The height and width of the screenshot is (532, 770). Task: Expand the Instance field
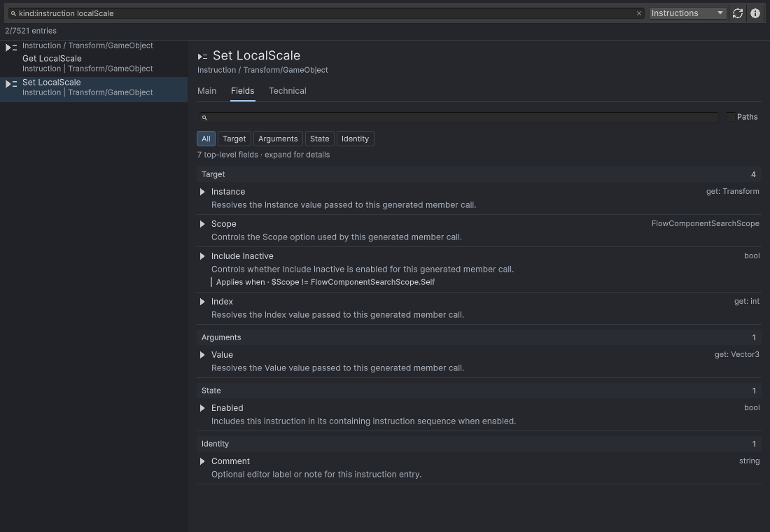(x=202, y=192)
